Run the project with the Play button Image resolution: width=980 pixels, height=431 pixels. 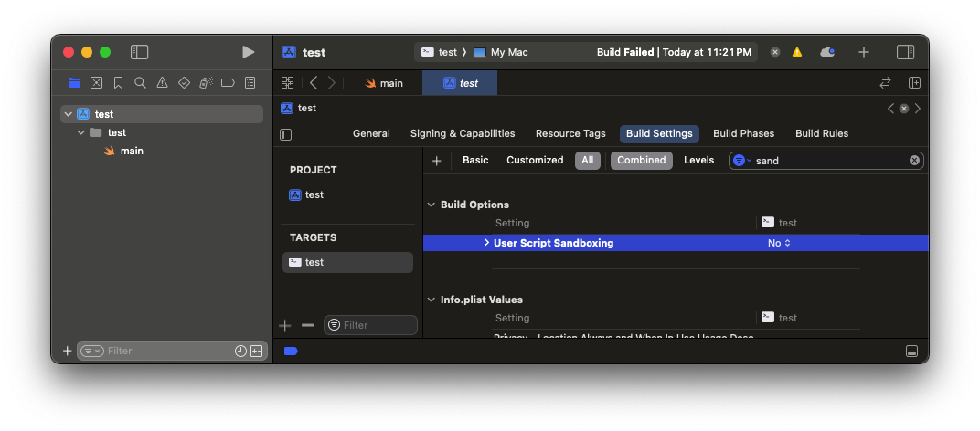coord(248,52)
